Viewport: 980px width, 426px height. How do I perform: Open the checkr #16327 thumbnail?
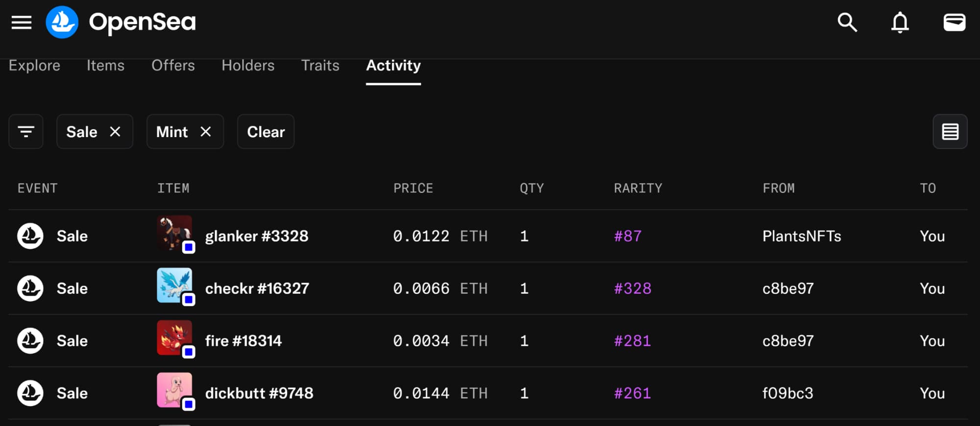pyautogui.click(x=174, y=285)
